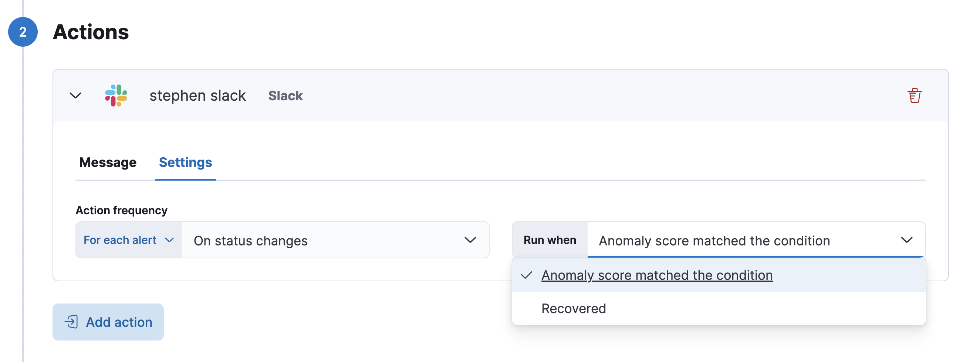Click the chevron next to On status changes
This screenshot has height=362, width=980.
[x=470, y=240]
